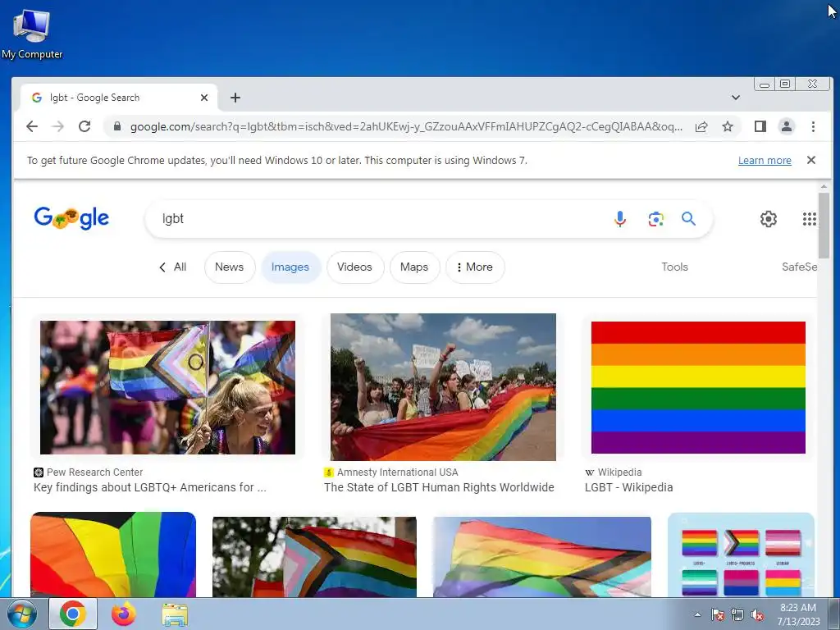Select the My Computer desktop icon
Viewport: 840px width, 630px height.
coord(32,34)
